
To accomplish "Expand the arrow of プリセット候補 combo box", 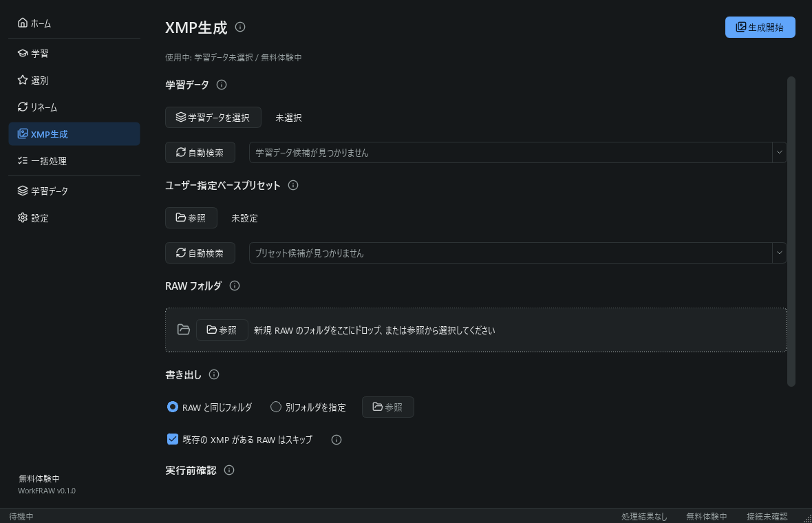I will pyautogui.click(x=780, y=253).
